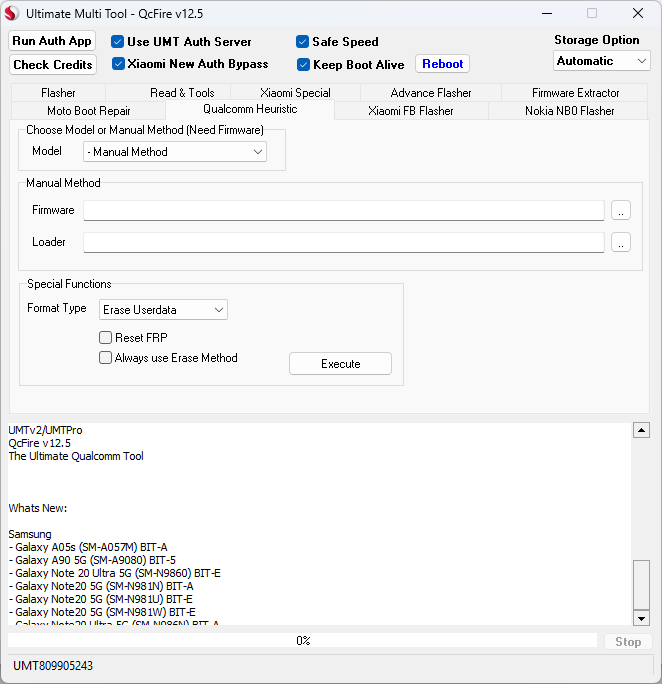The height and width of the screenshot is (684, 662).
Task: Disable Safe Speed checkbox
Action: click(302, 42)
